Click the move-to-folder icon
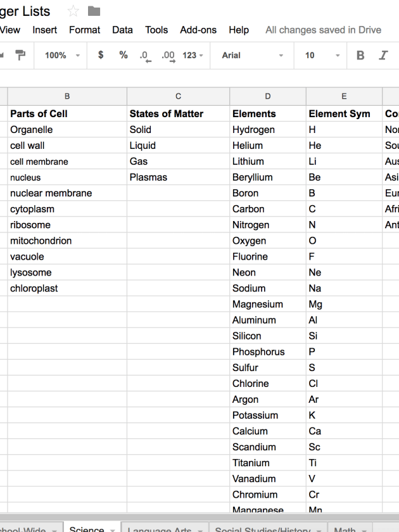 (94, 11)
